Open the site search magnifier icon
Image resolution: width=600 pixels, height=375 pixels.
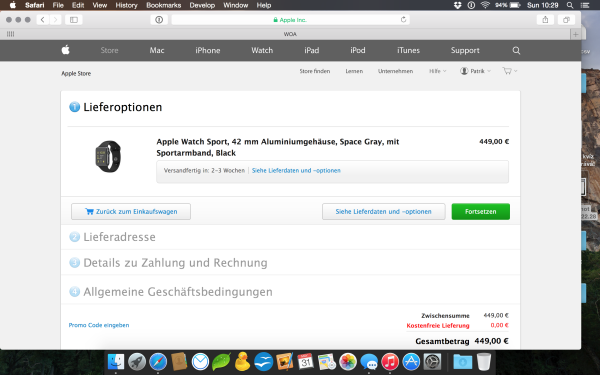(516, 51)
